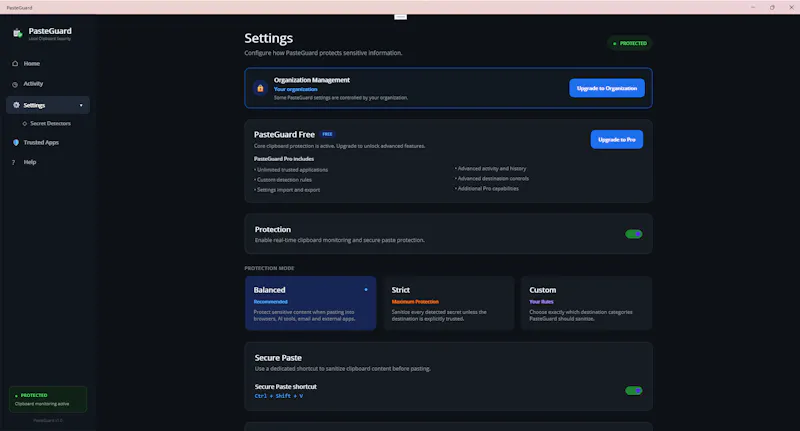Click the PasteGuard version text in sidebar
Image resolution: width=800 pixels, height=431 pixels.
[x=48, y=421]
